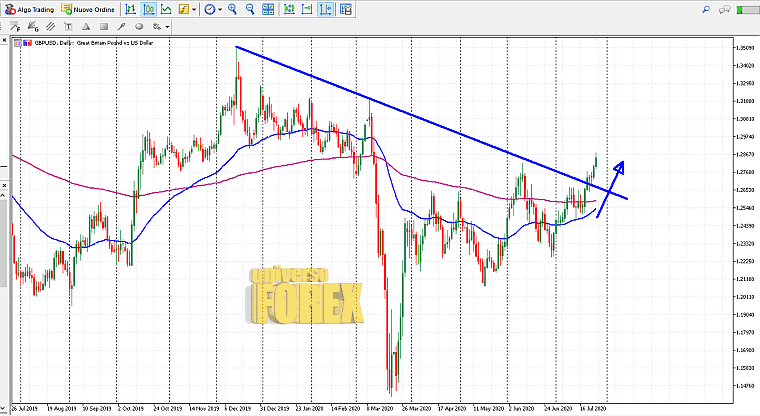Draw Fibonacci retracement tool
Image resolution: width=760 pixels, height=416 pixels.
click(x=15, y=26)
